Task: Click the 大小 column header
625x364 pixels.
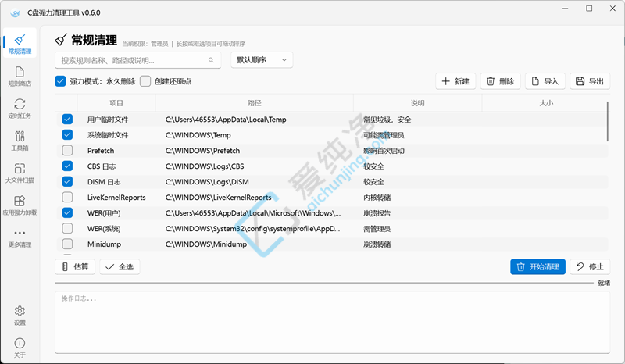Action: click(546, 103)
